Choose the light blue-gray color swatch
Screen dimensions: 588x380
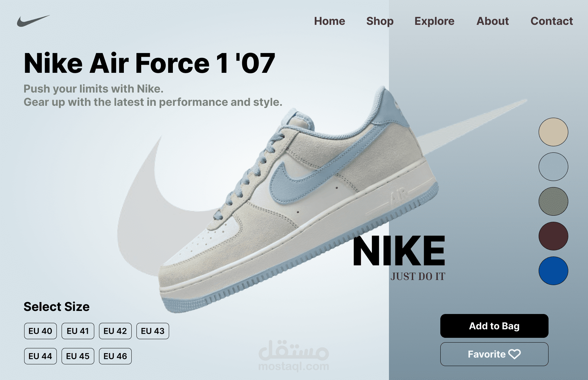pos(553,167)
